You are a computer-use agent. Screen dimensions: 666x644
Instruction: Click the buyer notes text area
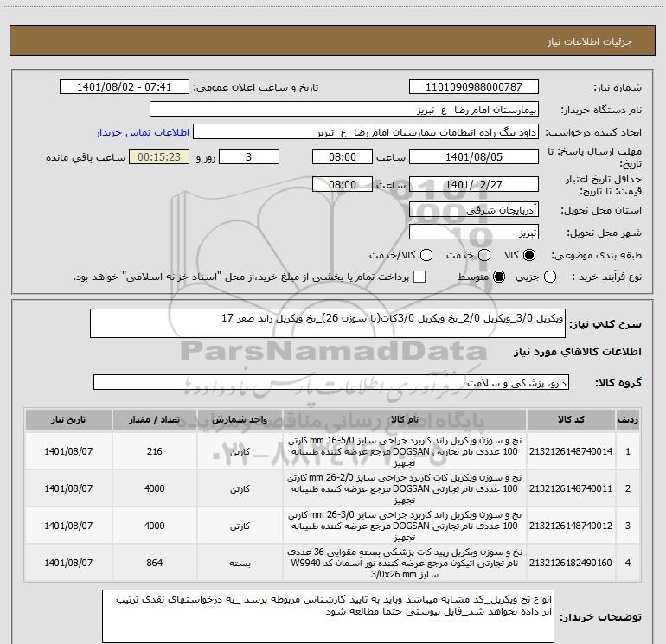point(328,616)
